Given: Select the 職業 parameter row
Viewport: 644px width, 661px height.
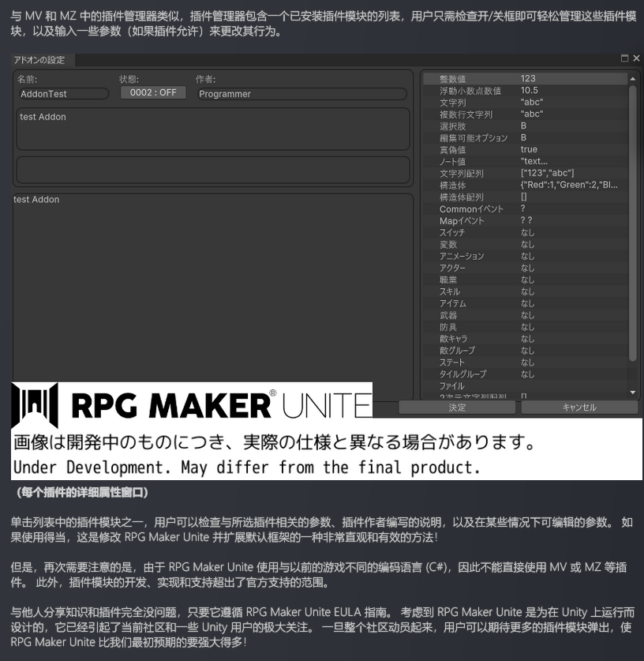Looking at the screenshot, I should 526,279.
